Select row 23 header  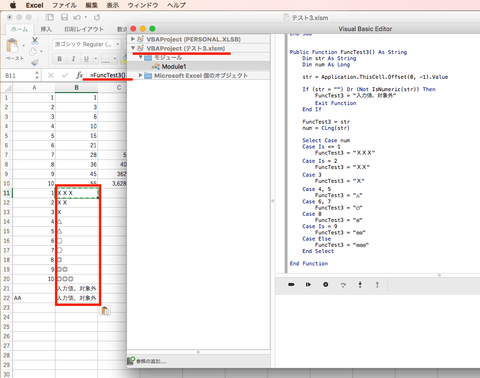coord(6,307)
